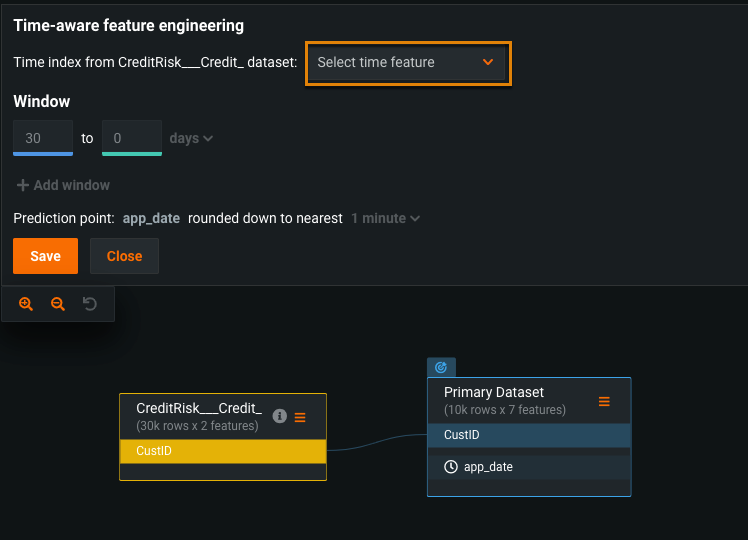Focus the window start field showing 30

[x=43, y=138]
